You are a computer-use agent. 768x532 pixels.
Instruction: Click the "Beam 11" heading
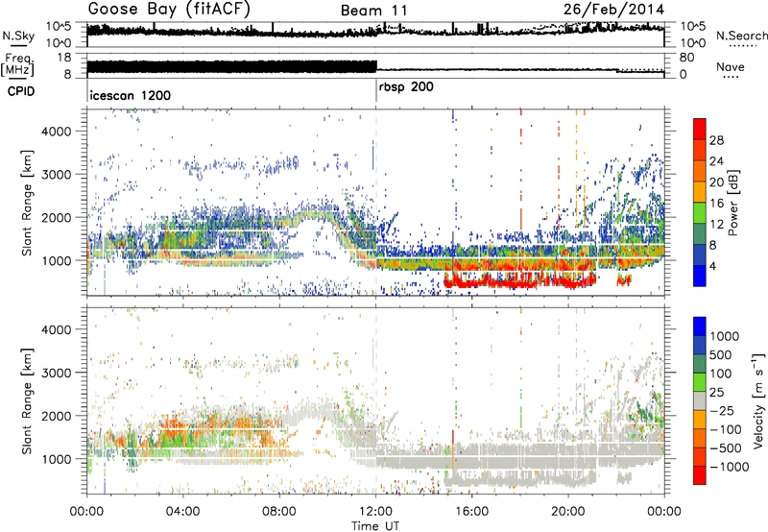point(374,11)
